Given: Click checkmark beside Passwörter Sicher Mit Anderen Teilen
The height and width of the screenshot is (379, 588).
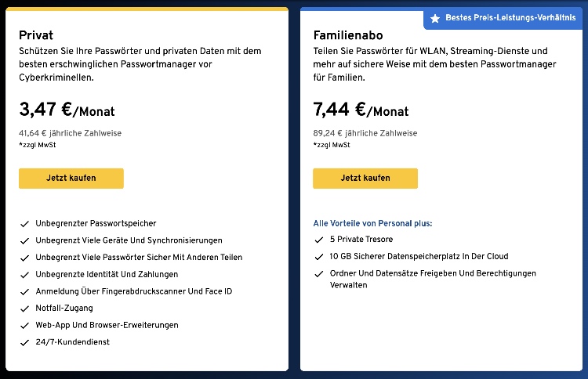Looking at the screenshot, I should pos(25,258).
